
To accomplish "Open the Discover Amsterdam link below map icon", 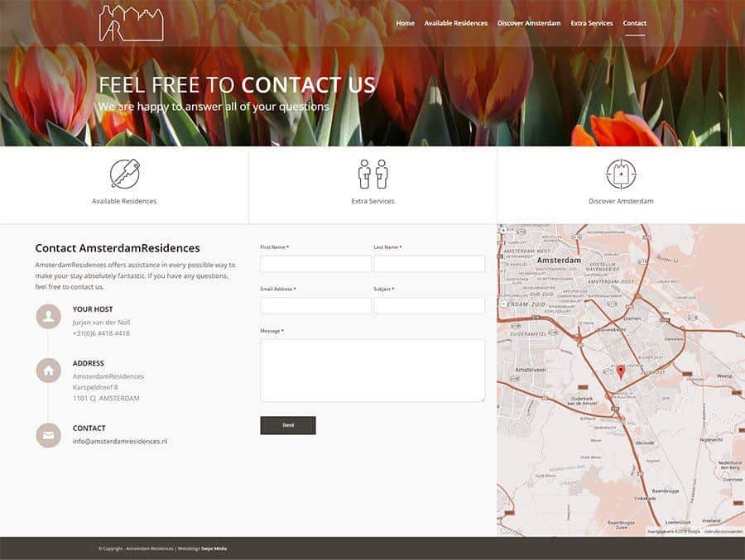I will pyautogui.click(x=621, y=201).
